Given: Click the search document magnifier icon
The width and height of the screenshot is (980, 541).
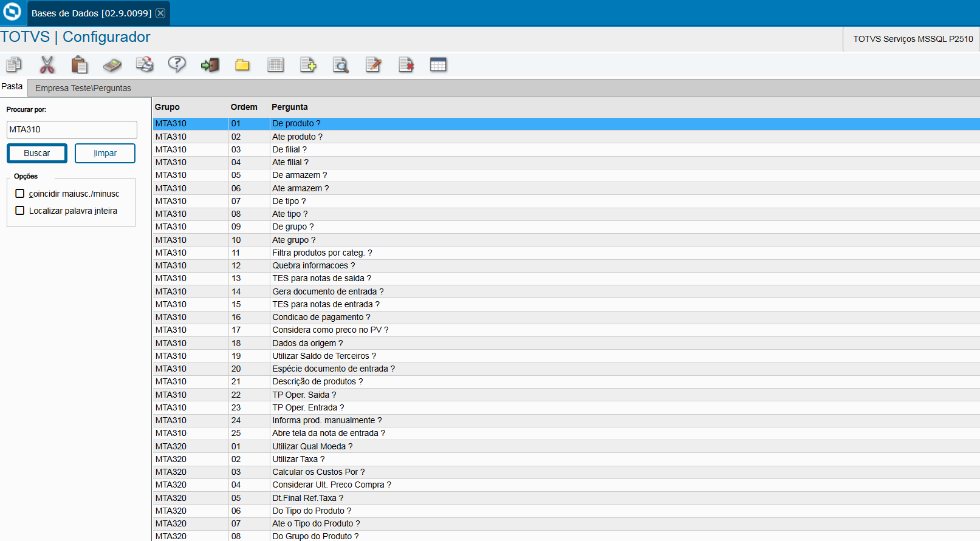Looking at the screenshot, I should pos(341,64).
